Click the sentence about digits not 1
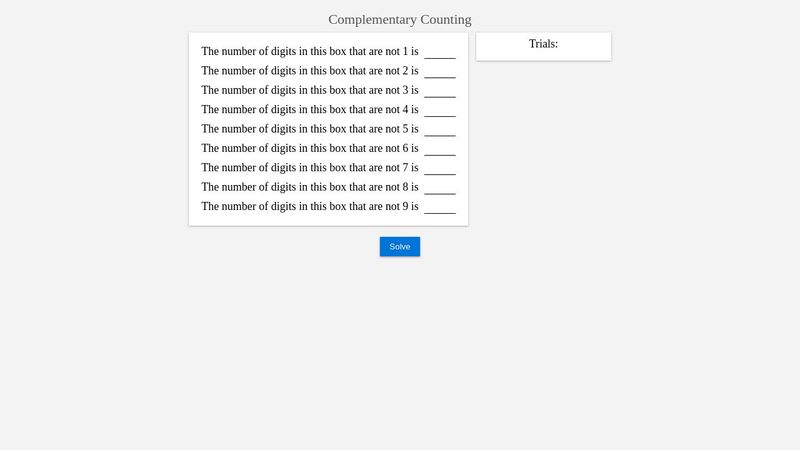The width and height of the screenshot is (800, 450). [x=309, y=52]
